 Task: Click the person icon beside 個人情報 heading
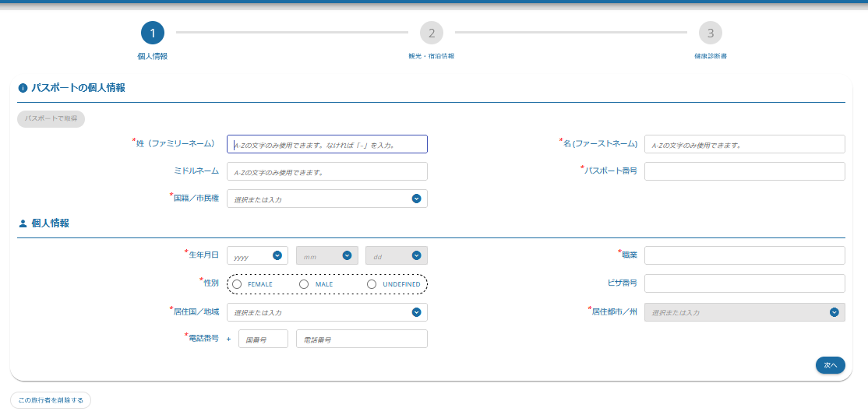coord(23,223)
